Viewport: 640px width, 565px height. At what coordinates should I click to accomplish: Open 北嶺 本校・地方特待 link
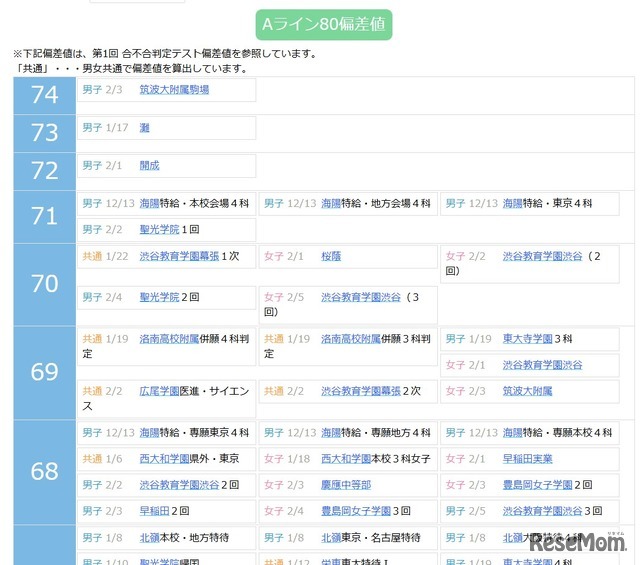tap(149, 538)
